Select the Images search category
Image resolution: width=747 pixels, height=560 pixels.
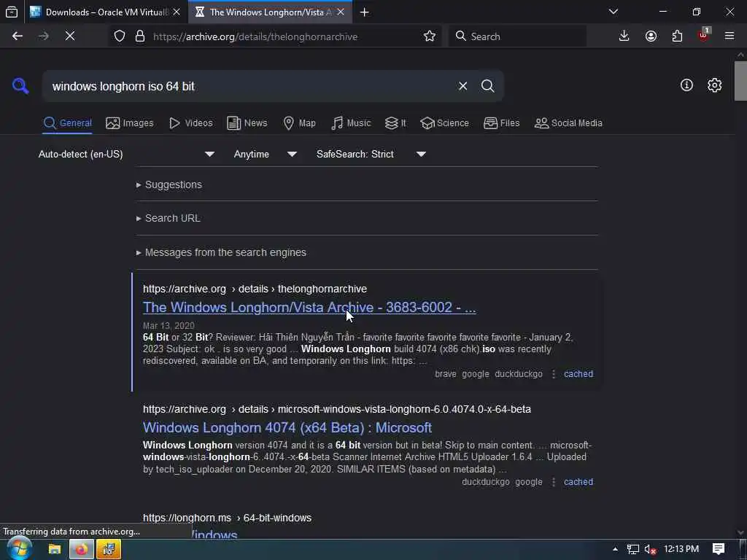point(130,122)
